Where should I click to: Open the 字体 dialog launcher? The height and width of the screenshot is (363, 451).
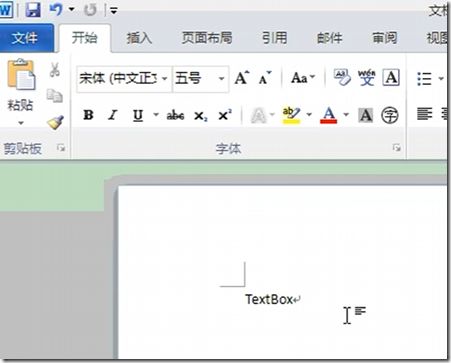(x=396, y=148)
